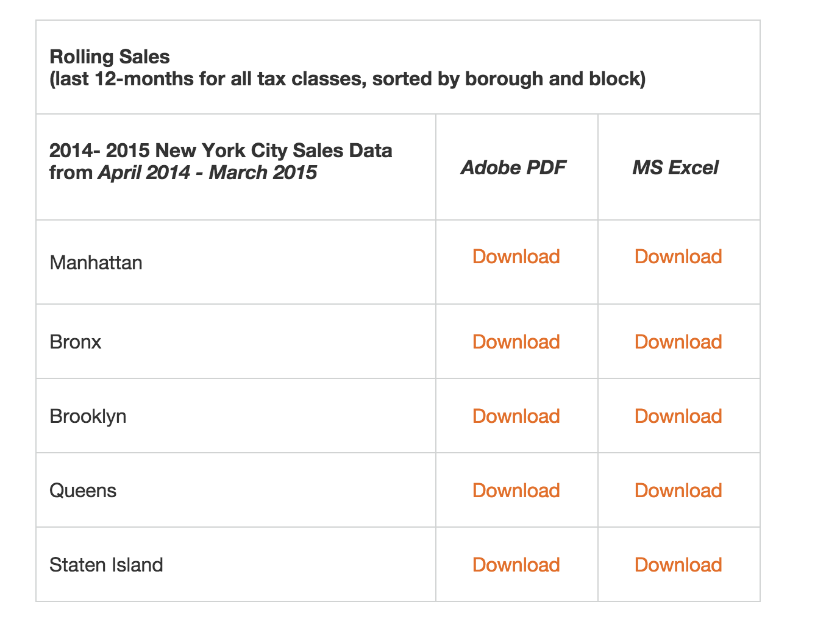The image size is (840, 641).
Task: Click the Rolling Sales table title
Action: click(110, 57)
